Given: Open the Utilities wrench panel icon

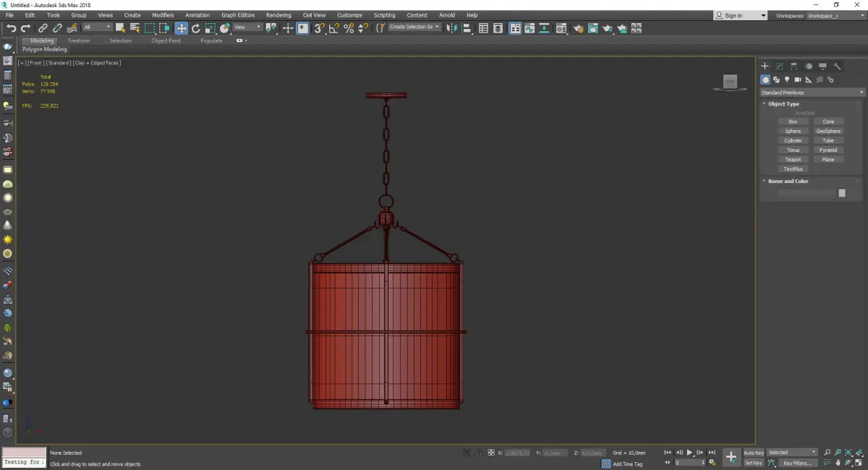Looking at the screenshot, I should click(838, 66).
